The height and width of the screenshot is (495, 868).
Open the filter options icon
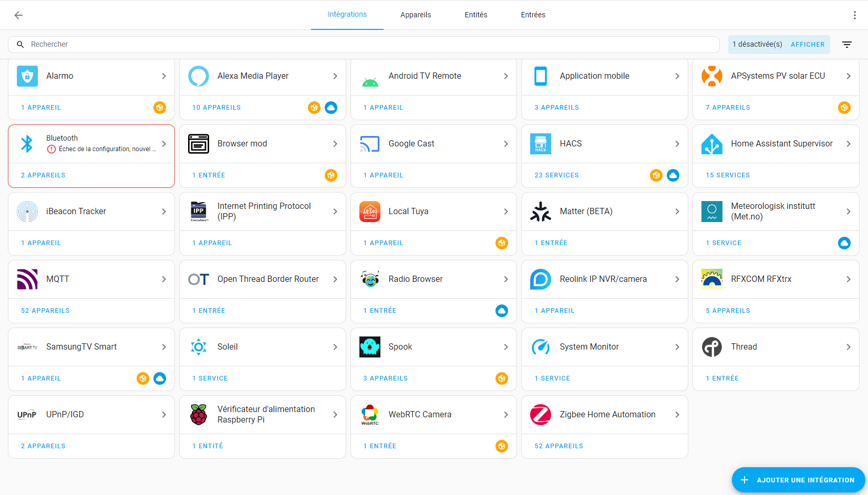point(847,45)
